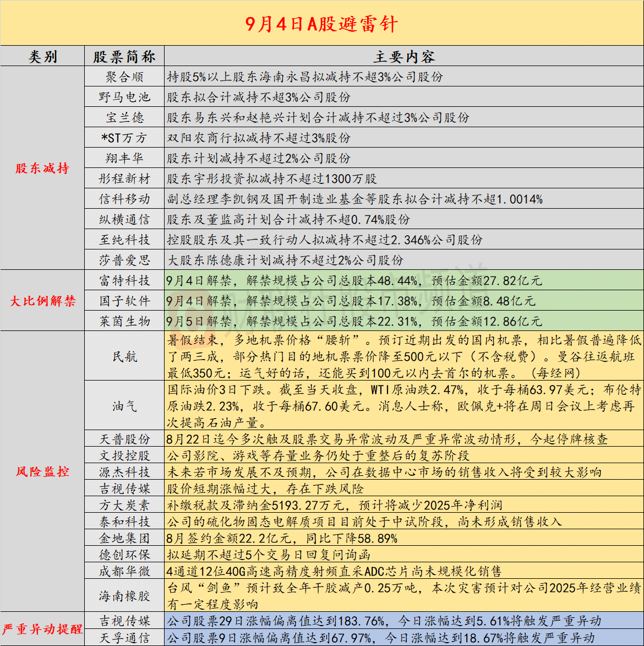Select the 风险监控 category cell
This screenshot has width=644, height=646.
tap(42, 471)
